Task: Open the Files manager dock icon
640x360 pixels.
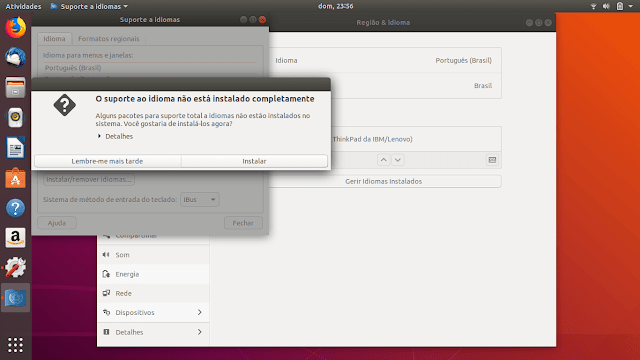Action: pos(16,87)
